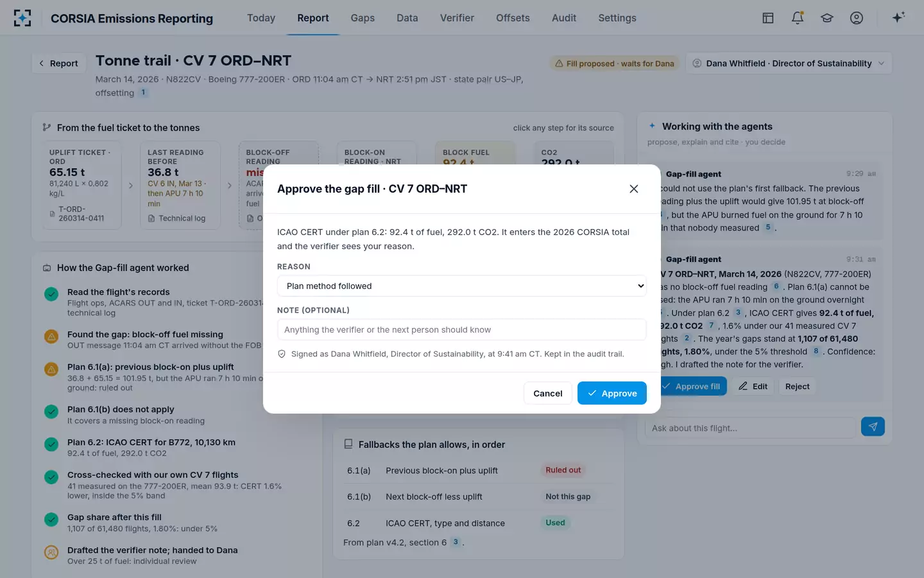Open the Data tab
Viewport: 924px width, 578px height.
[407, 18]
